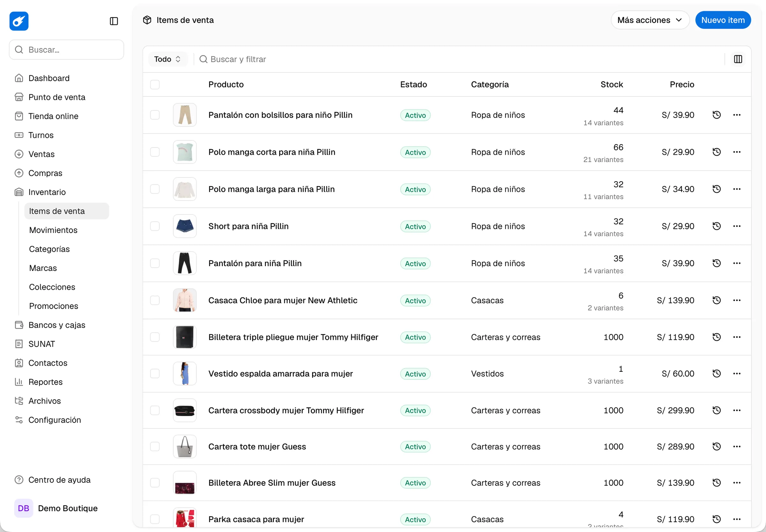Open column settings icon in table toolbar
The image size is (766, 532).
(738, 59)
